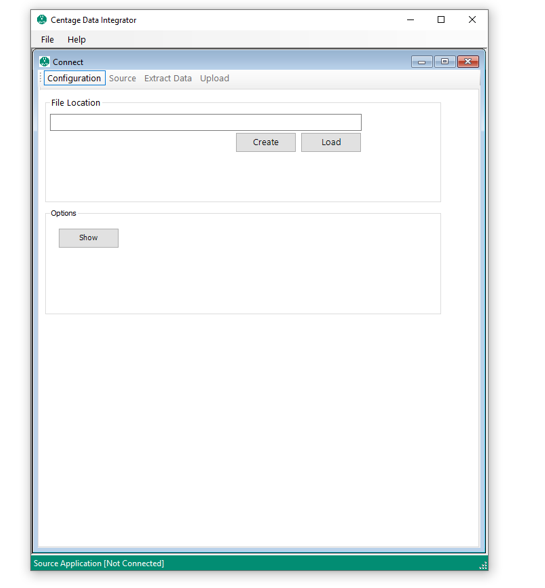Switch to the Source tab
Viewport: 545px width, 588px height.
click(x=123, y=78)
